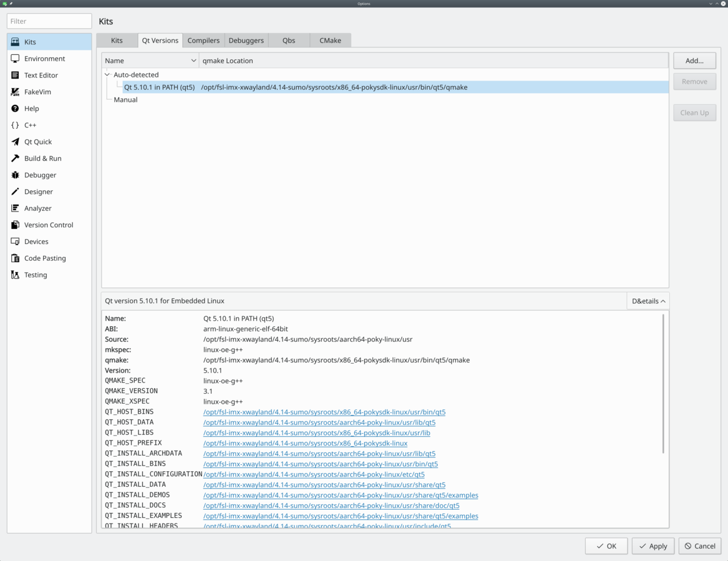Screen dimensions: 728x561
Task: Click the mkspec value linux-oe-g++
Action: 223,349
